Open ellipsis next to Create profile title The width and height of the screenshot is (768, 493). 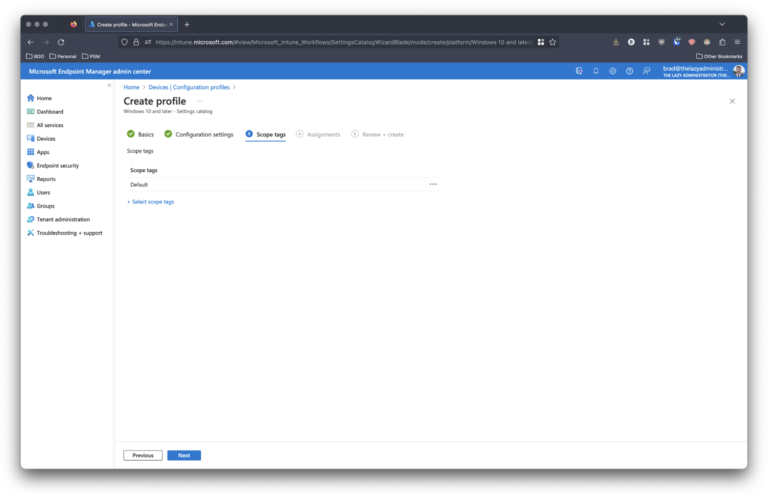coord(199,101)
